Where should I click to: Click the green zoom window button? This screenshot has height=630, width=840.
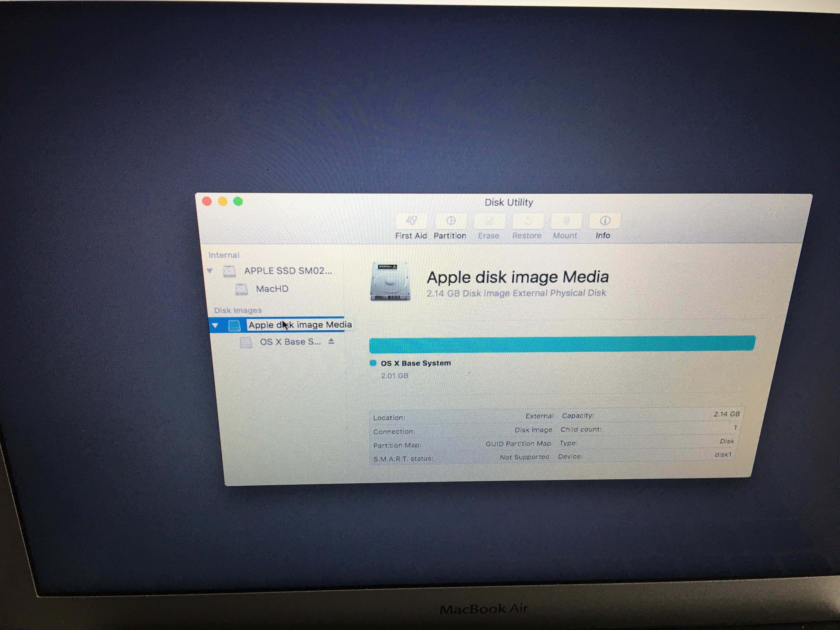238,201
